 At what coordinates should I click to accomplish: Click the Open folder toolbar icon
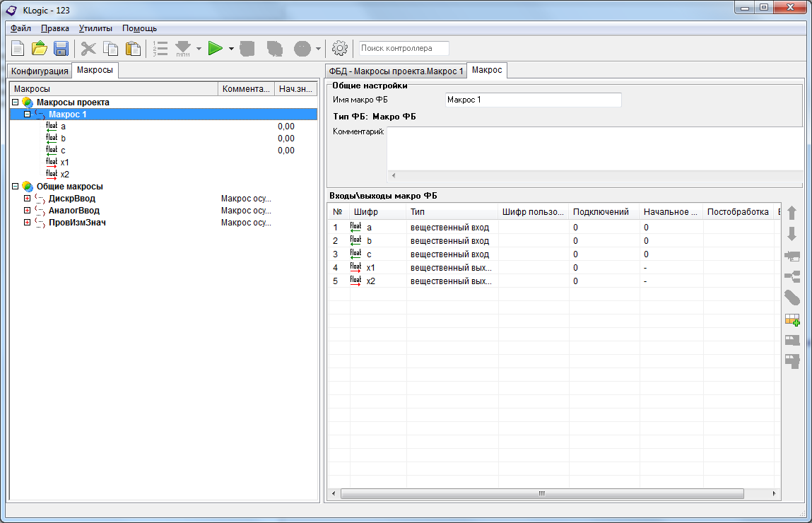[40, 49]
